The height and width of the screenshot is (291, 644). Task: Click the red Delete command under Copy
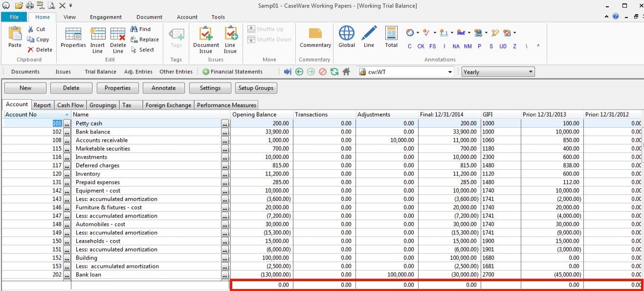[x=40, y=50]
